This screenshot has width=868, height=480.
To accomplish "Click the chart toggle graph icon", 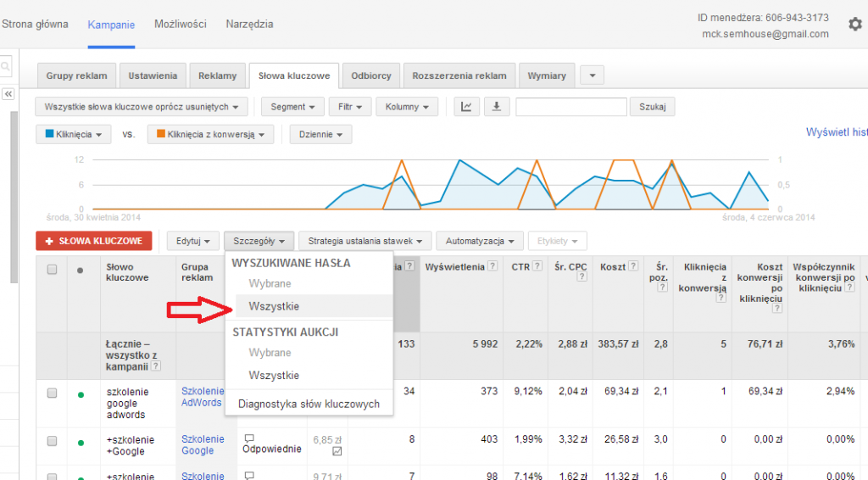I will click(x=467, y=107).
